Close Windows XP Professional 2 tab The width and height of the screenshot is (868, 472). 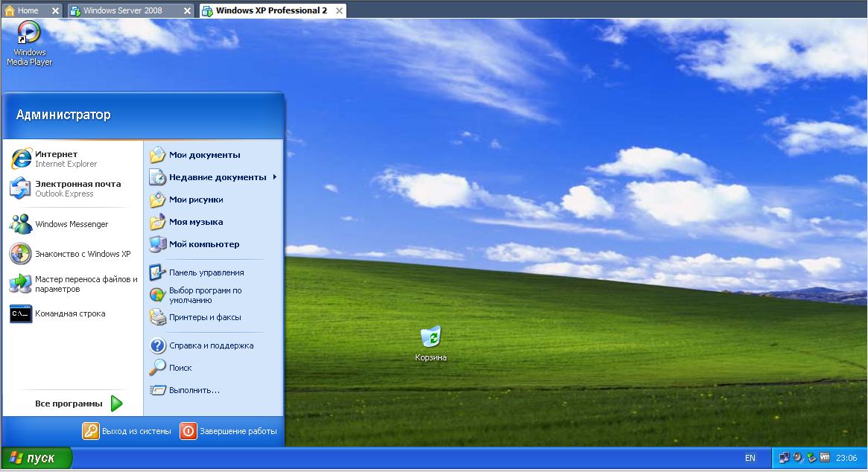[x=339, y=10]
